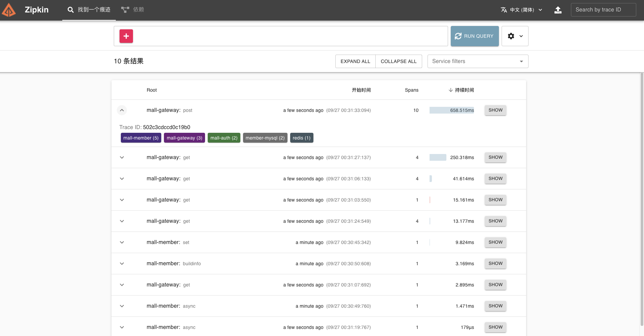This screenshot has height=336, width=644.
Task: Expand the 1.471ms mall-member async row
Action: tap(122, 306)
